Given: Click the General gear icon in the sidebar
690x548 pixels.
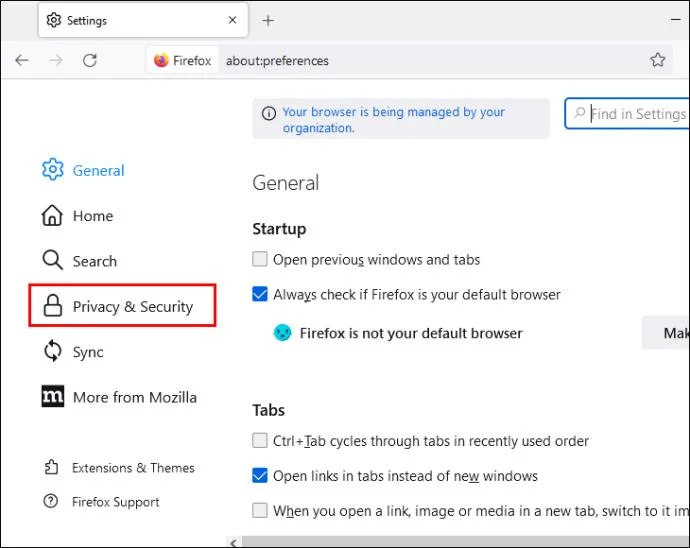Looking at the screenshot, I should tap(52, 169).
